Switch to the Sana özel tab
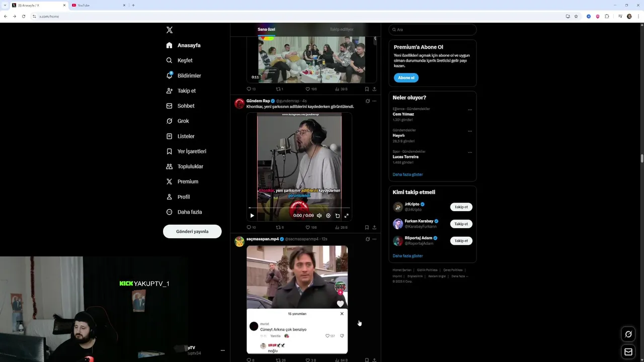Screen dimensions: 644x362 click(x=267, y=30)
